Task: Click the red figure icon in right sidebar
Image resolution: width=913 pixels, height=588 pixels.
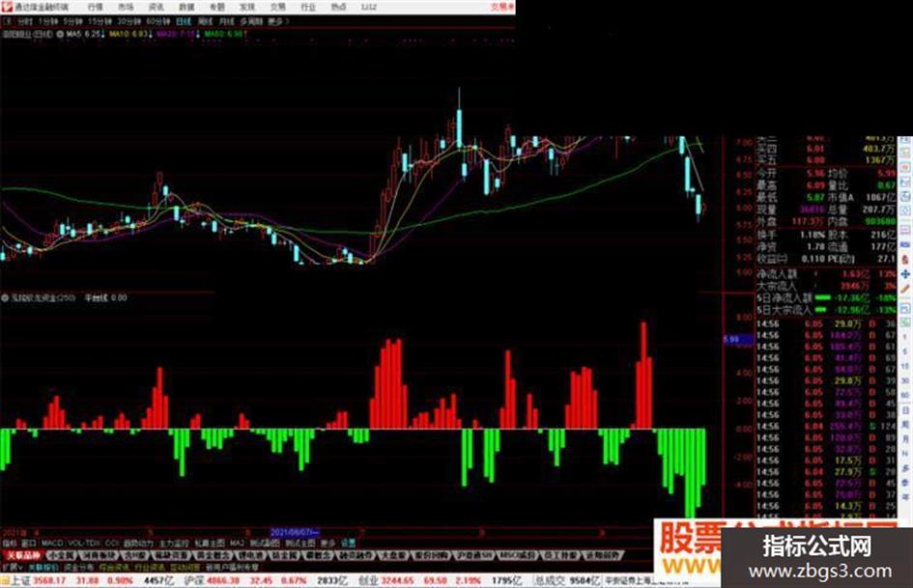Action: [905, 259]
